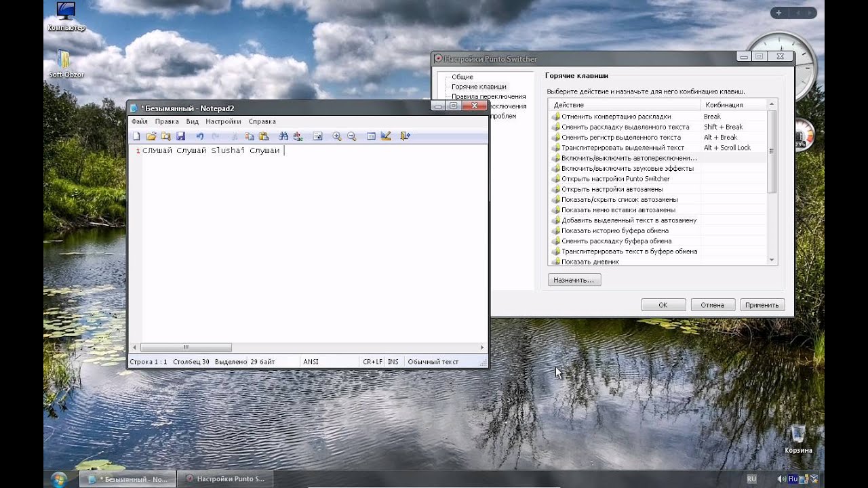
Task: Click the Отмена button in Punto Switcher
Action: [713, 305]
